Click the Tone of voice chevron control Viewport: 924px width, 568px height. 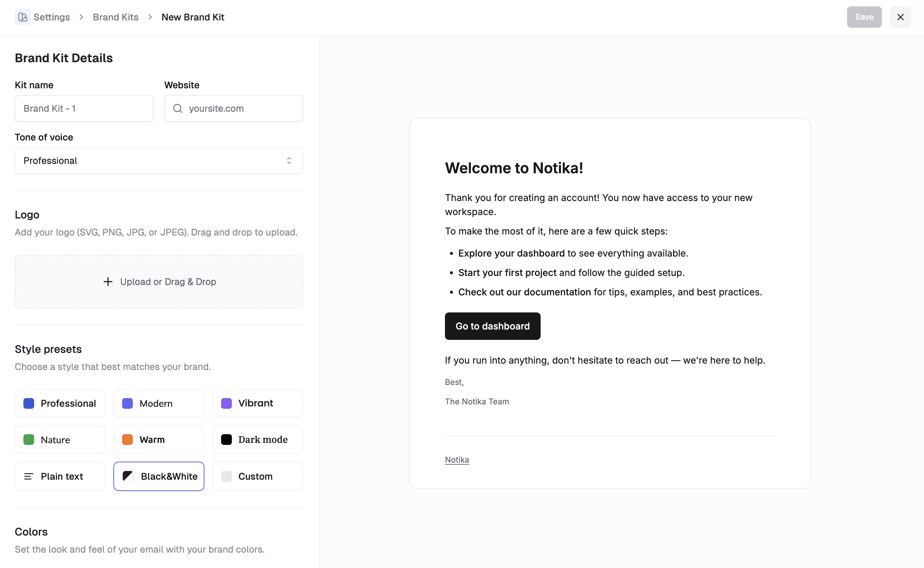tap(289, 161)
